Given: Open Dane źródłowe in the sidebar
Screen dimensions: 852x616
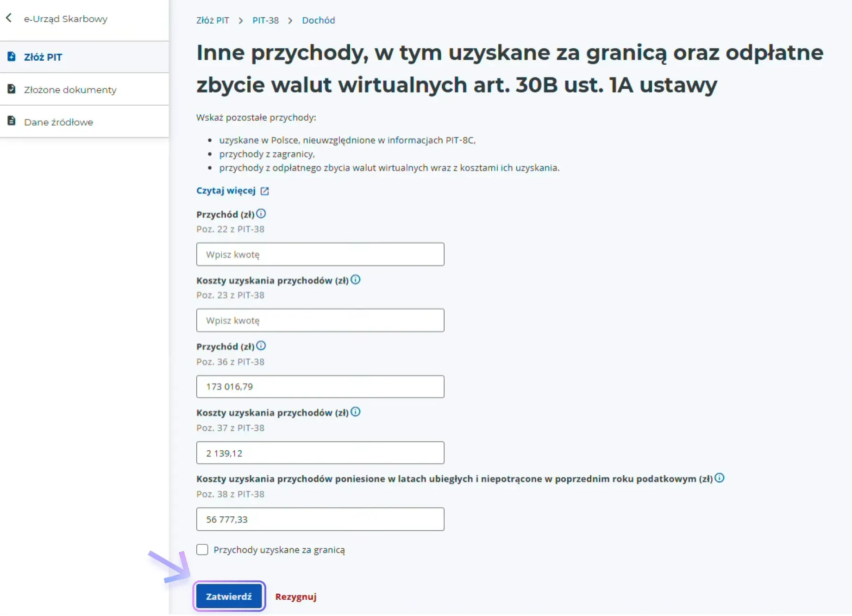Looking at the screenshot, I should point(59,122).
